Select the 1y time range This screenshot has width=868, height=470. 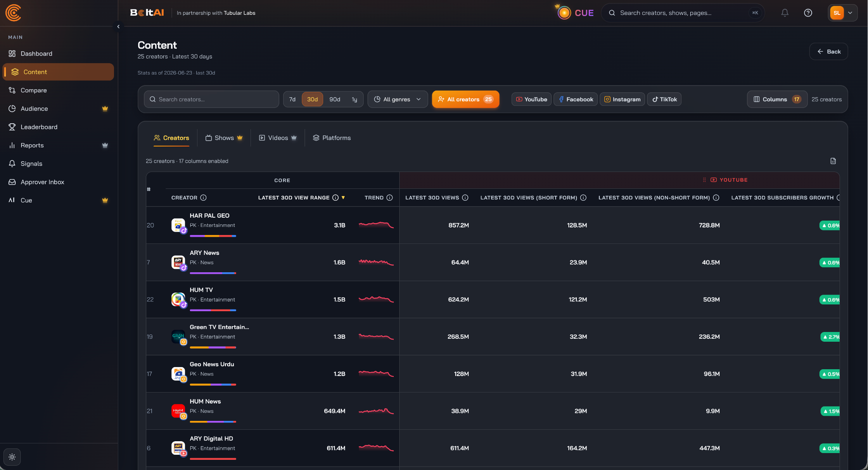354,99
